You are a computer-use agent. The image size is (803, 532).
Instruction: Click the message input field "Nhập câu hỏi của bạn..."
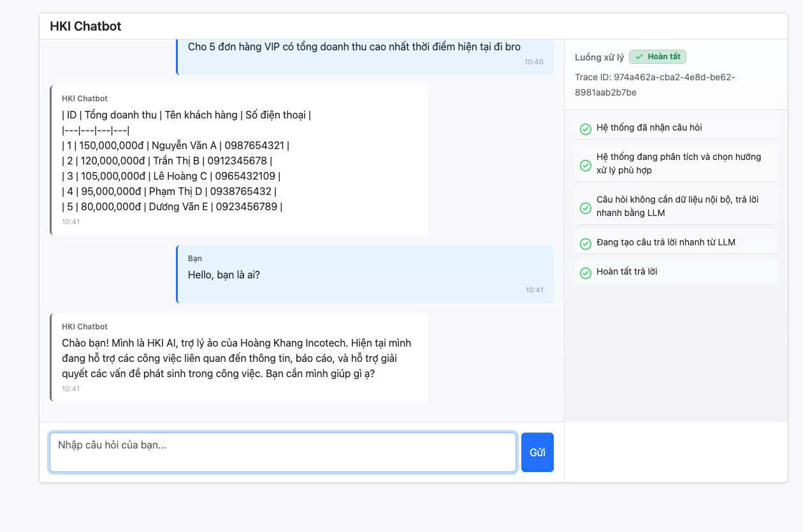[282, 452]
